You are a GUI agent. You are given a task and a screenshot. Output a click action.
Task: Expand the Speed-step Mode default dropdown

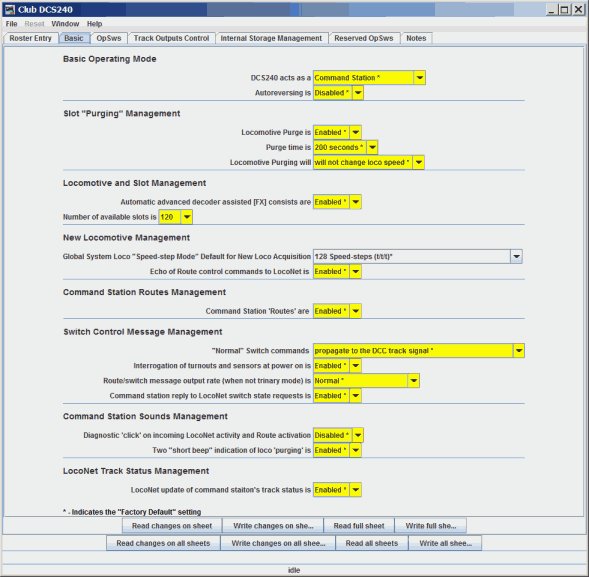pyautogui.click(x=418, y=257)
